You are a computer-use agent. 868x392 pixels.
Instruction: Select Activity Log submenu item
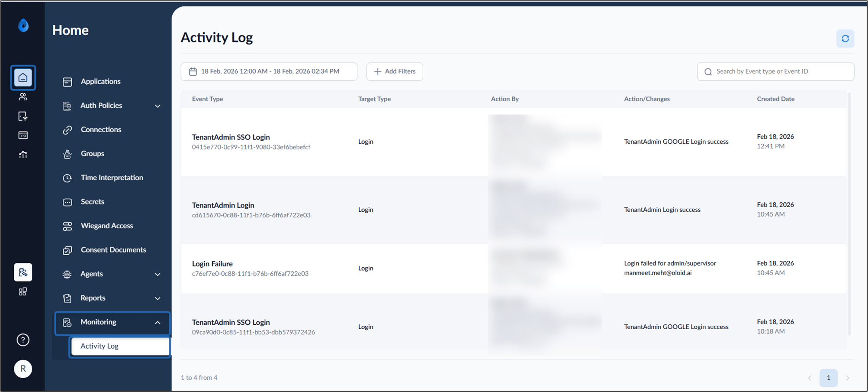coord(120,346)
